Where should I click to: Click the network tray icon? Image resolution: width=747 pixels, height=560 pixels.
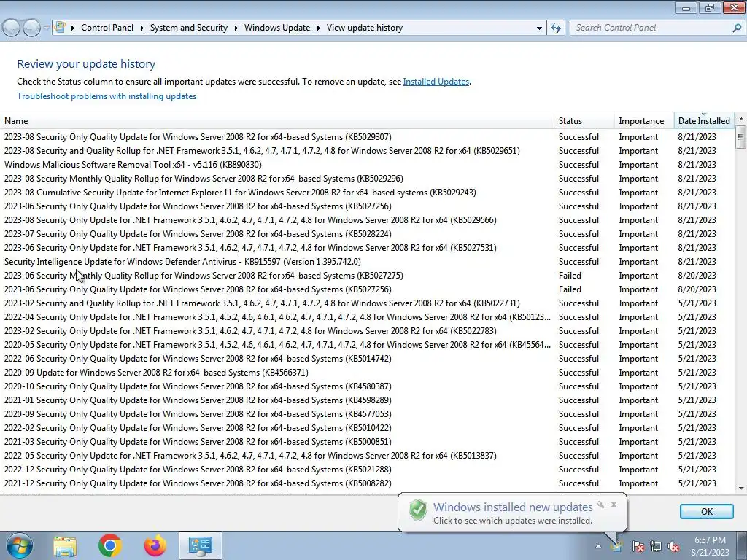(656, 546)
